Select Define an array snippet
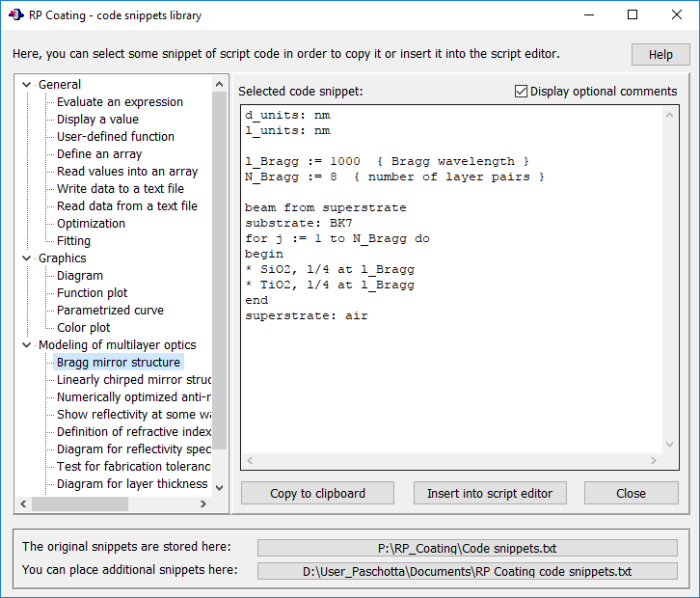The height and width of the screenshot is (598, 700). [99, 154]
